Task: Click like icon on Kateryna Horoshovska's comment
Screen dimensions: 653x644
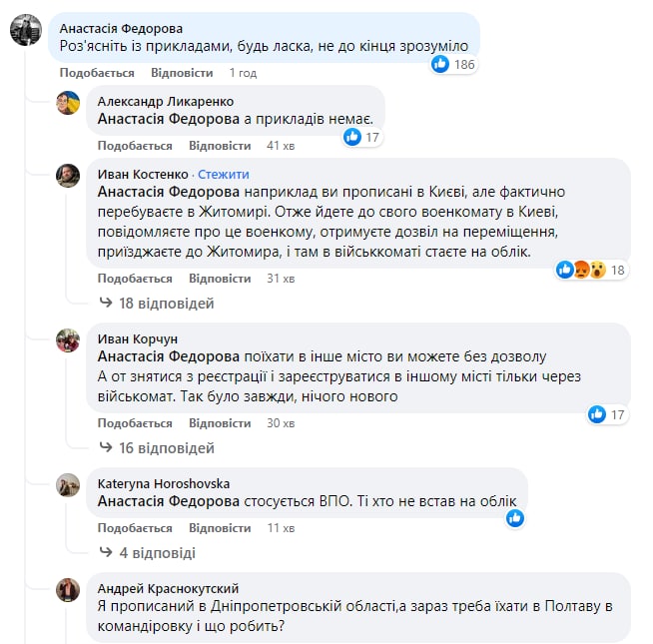Action: (515, 517)
